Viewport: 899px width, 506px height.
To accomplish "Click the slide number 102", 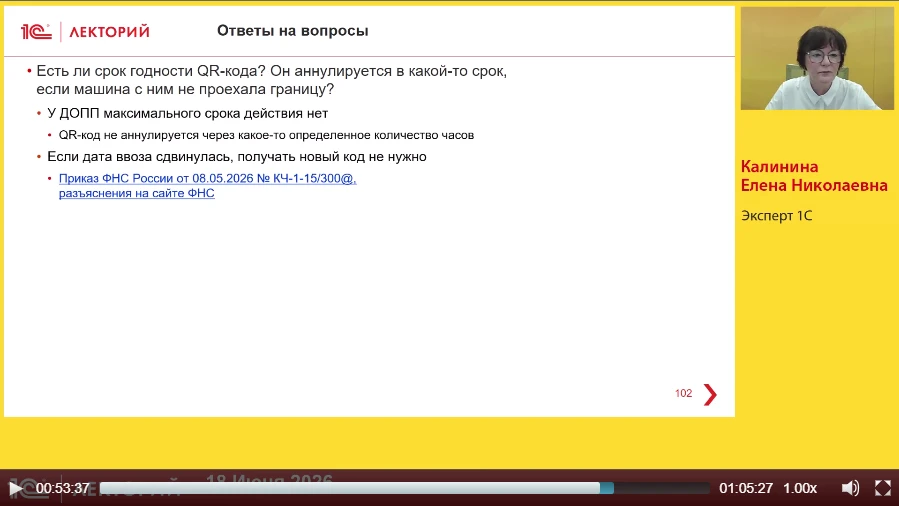I will 683,393.
